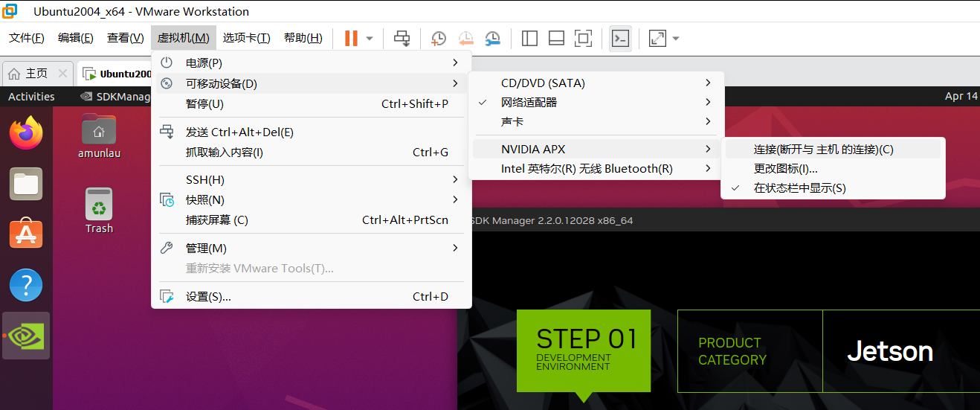
Task: Open the Help icon in the dock
Action: click(26, 285)
